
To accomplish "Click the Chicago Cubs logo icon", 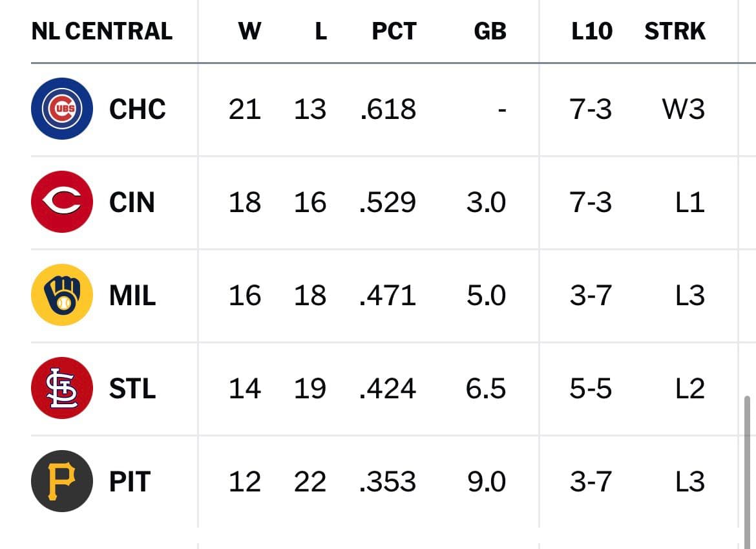I will [x=62, y=109].
